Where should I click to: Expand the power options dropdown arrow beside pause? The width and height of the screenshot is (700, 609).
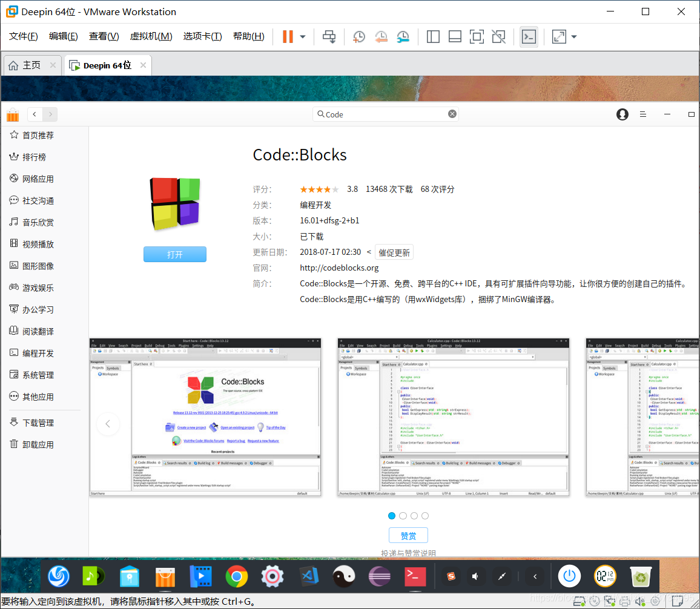pos(303,36)
